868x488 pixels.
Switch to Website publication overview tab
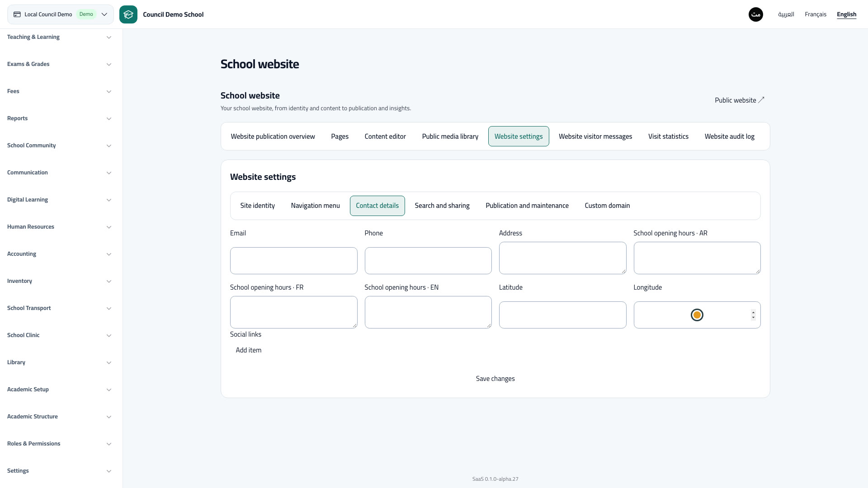click(x=273, y=136)
